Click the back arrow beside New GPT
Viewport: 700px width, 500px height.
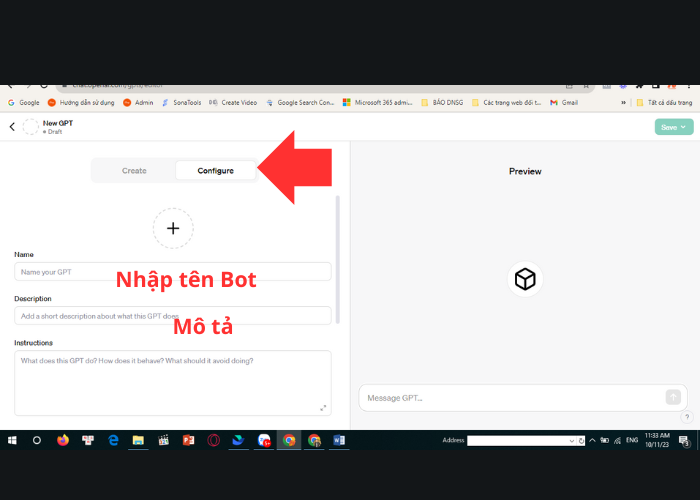tap(12, 127)
